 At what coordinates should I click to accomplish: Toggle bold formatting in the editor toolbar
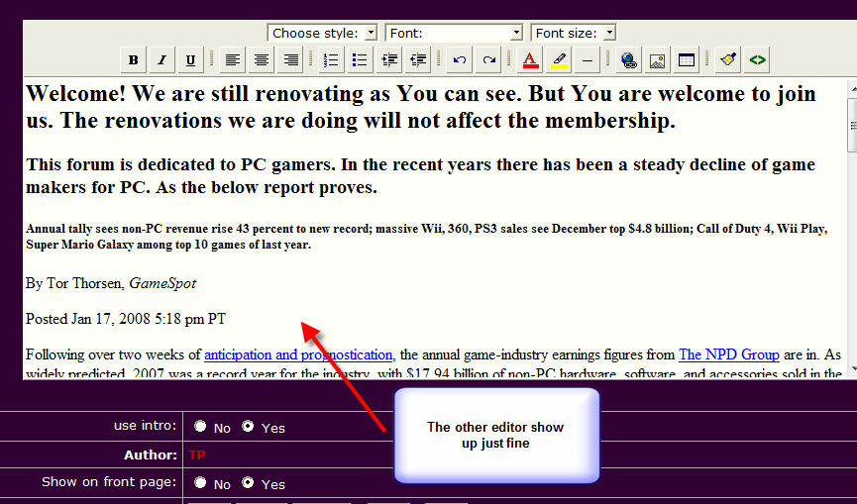[133, 60]
